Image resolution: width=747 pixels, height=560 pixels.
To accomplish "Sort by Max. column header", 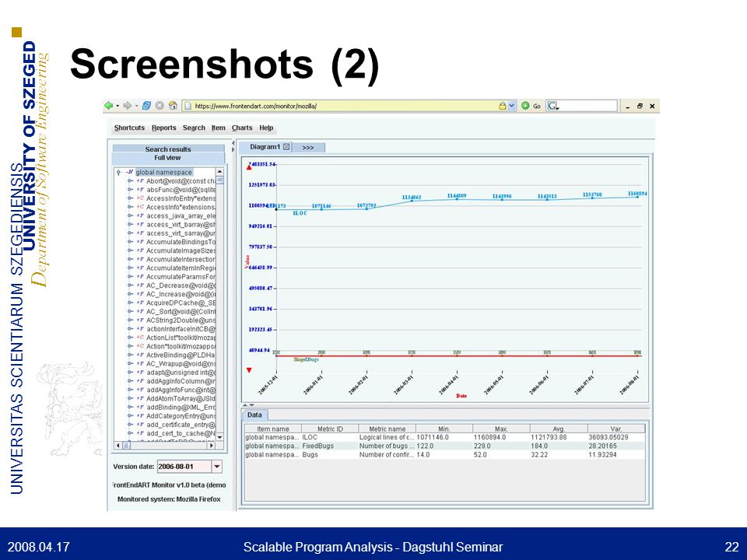I will (x=501, y=429).
